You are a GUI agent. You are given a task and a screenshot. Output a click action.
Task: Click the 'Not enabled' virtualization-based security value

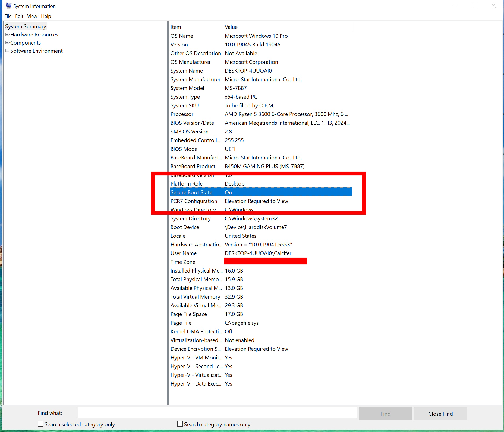pyautogui.click(x=240, y=340)
